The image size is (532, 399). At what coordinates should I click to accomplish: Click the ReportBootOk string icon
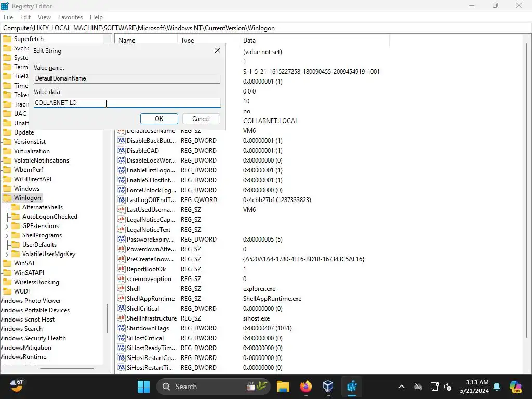[122, 269]
